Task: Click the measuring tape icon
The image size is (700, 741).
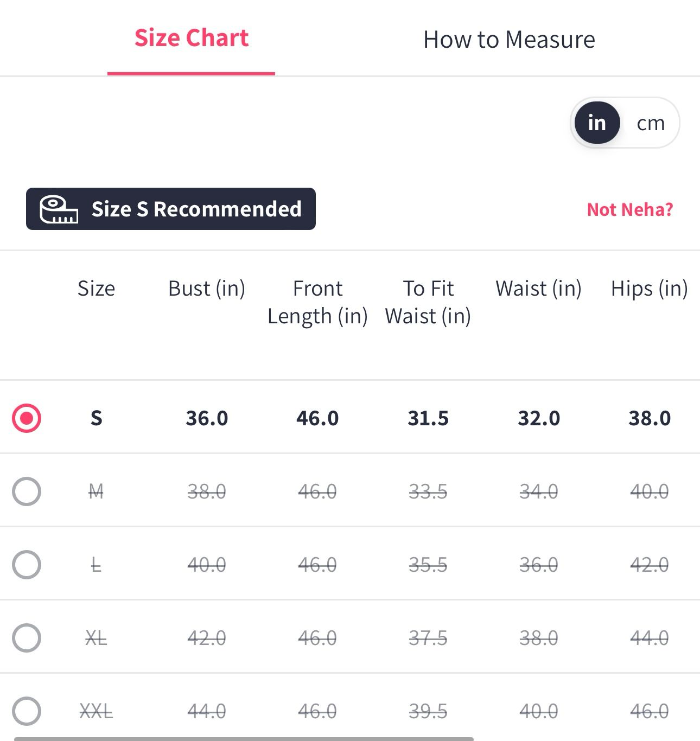Action: 59,209
